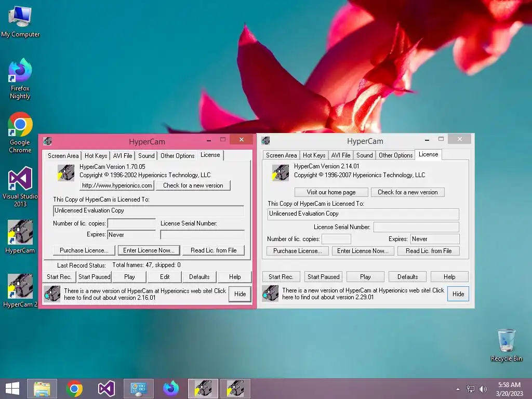Select License tab in HyperCam 1.70
The height and width of the screenshot is (399, 532).
pyautogui.click(x=210, y=155)
